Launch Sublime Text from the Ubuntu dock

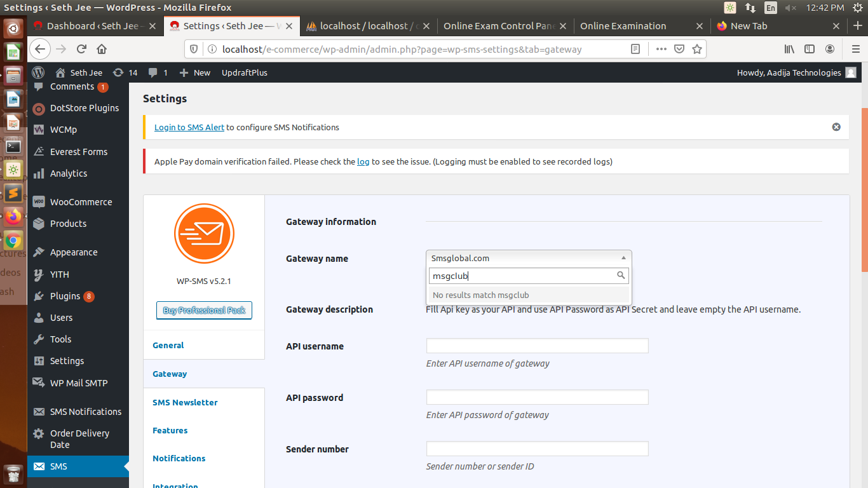(13, 193)
